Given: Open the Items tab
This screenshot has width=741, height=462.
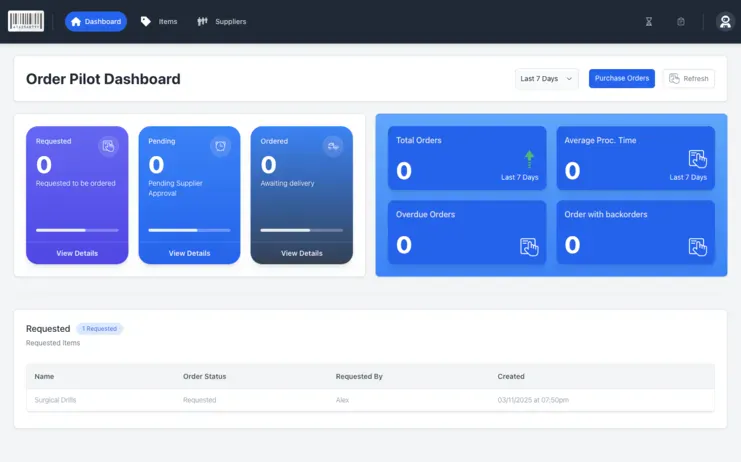Looking at the screenshot, I should (159, 21).
